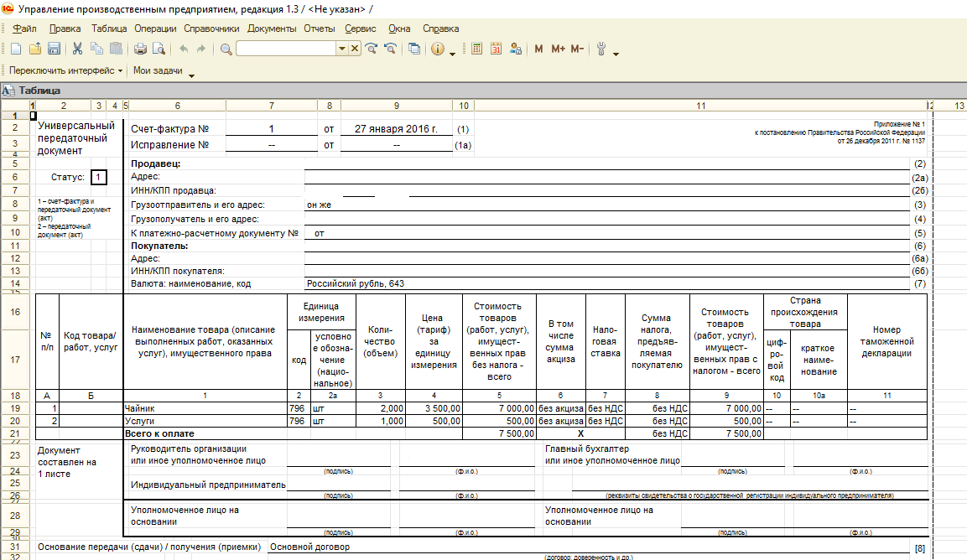
Task: Click the Save floppy disk icon
Action: coord(54,49)
